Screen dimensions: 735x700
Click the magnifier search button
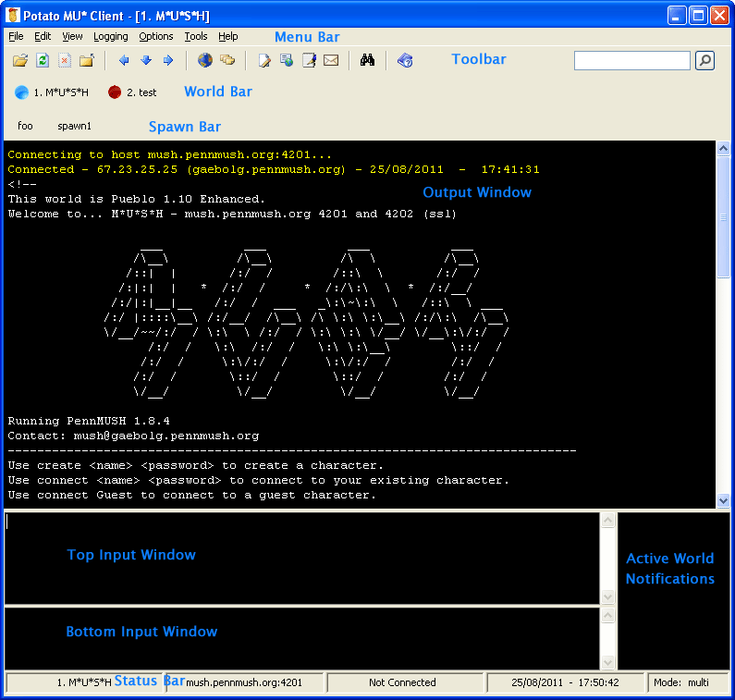704,60
